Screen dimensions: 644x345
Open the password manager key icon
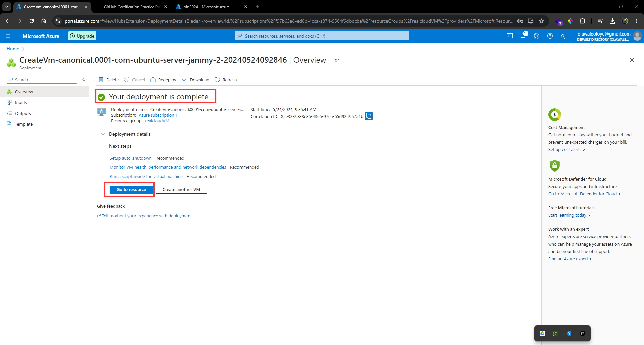click(x=520, y=21)
